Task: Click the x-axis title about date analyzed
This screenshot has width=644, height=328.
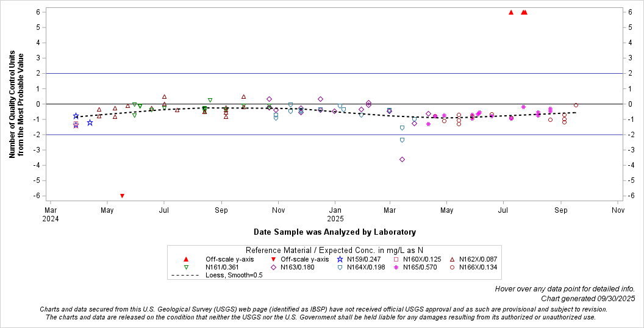Action: tap(334, 232)
